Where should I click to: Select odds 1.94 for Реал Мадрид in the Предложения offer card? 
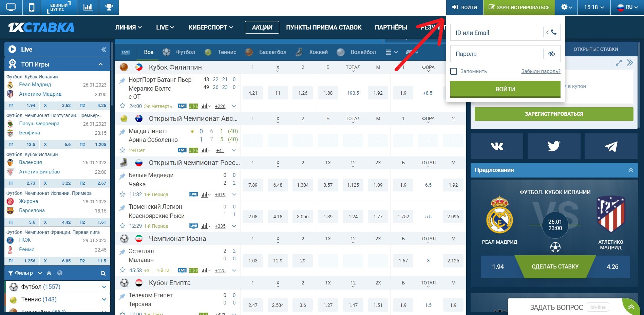pos(498,267)
